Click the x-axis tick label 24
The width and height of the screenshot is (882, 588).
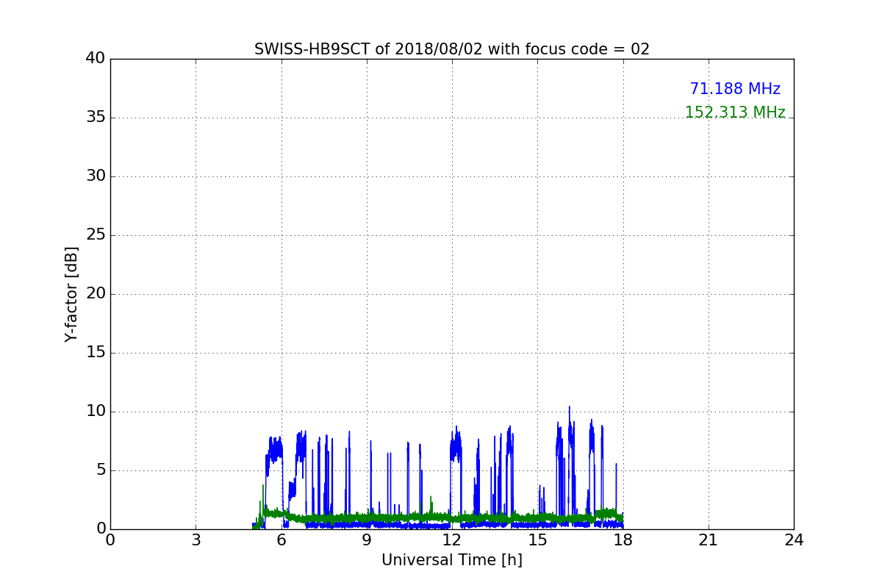[x=794, y=540]
